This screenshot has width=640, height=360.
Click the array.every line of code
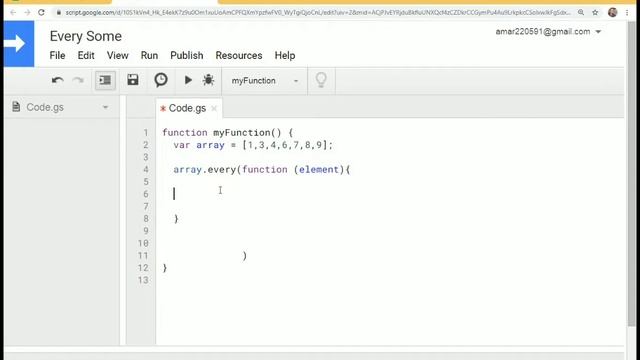coord(262,169)
